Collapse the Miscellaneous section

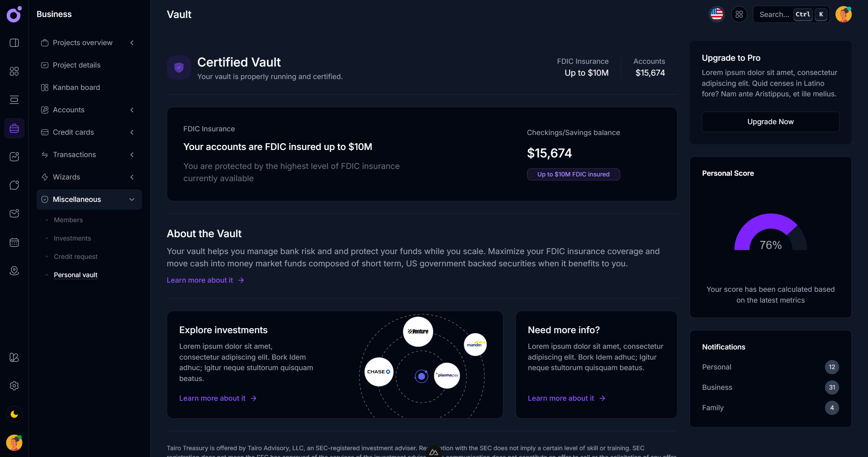point(132,199)
